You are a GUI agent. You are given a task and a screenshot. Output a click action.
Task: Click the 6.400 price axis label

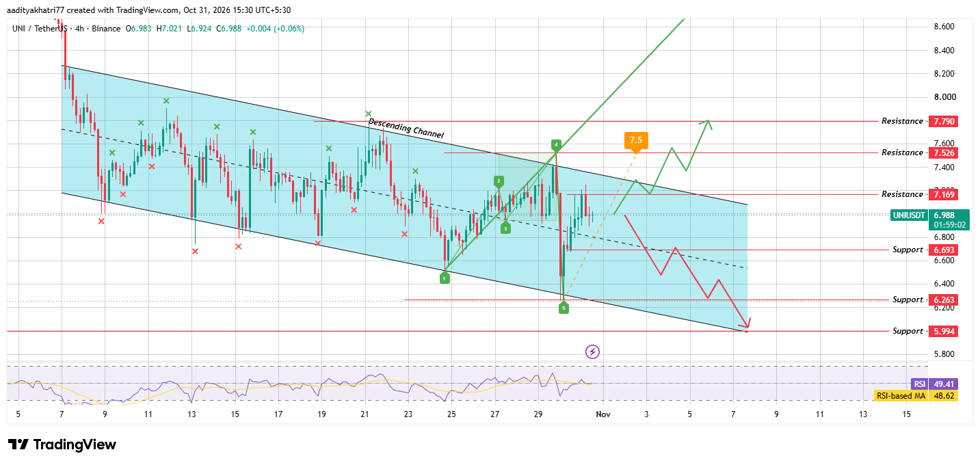pos(944,284)
